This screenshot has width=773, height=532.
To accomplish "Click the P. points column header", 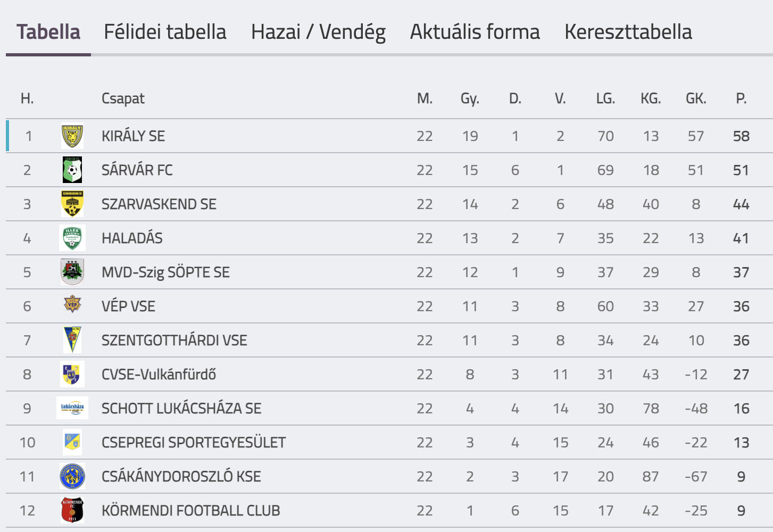I will 741,98.
